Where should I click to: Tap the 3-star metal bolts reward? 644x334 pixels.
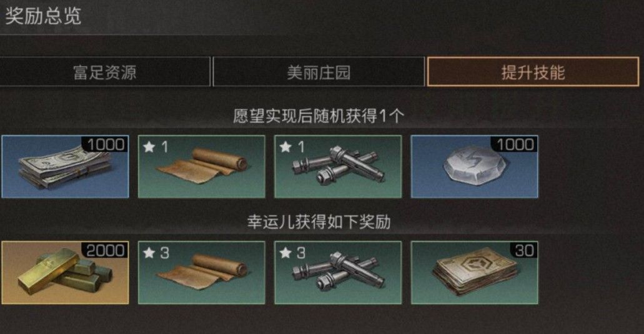point(338,273)
